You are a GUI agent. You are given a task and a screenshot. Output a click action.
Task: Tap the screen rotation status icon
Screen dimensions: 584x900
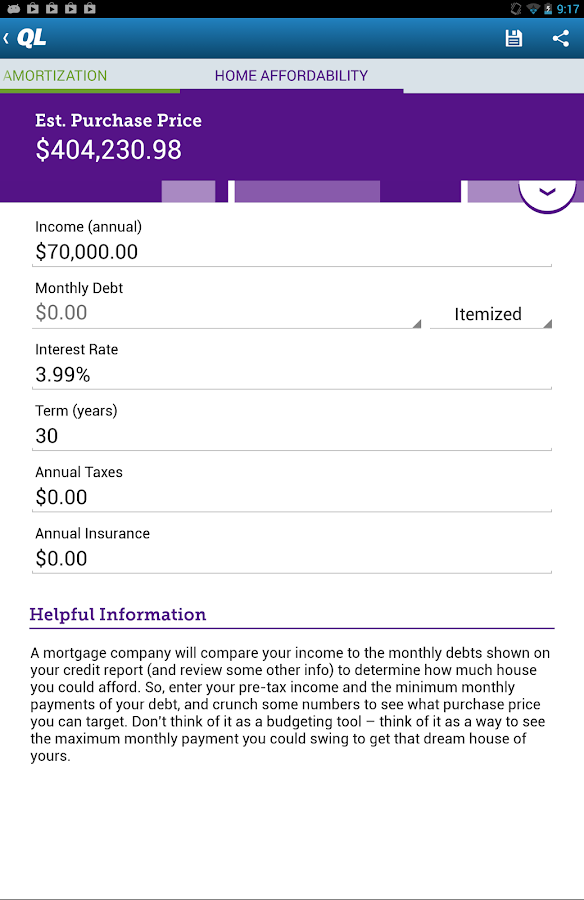coord(516,9)
